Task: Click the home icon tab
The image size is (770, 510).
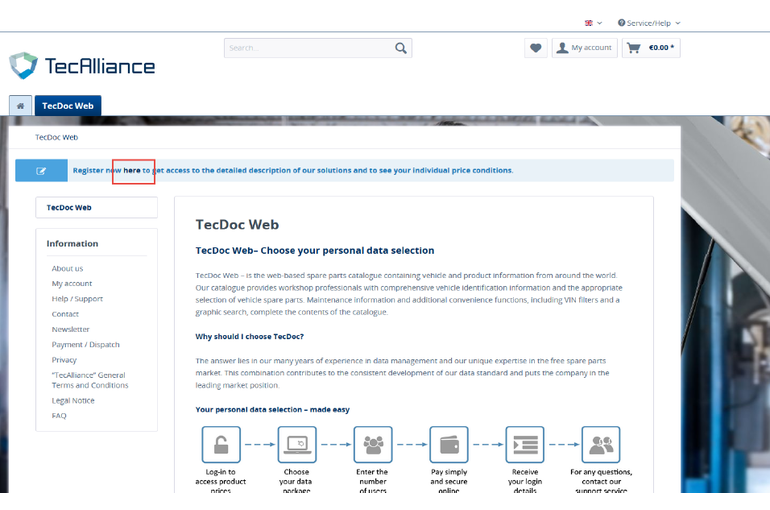Action: tap(20, 106)
